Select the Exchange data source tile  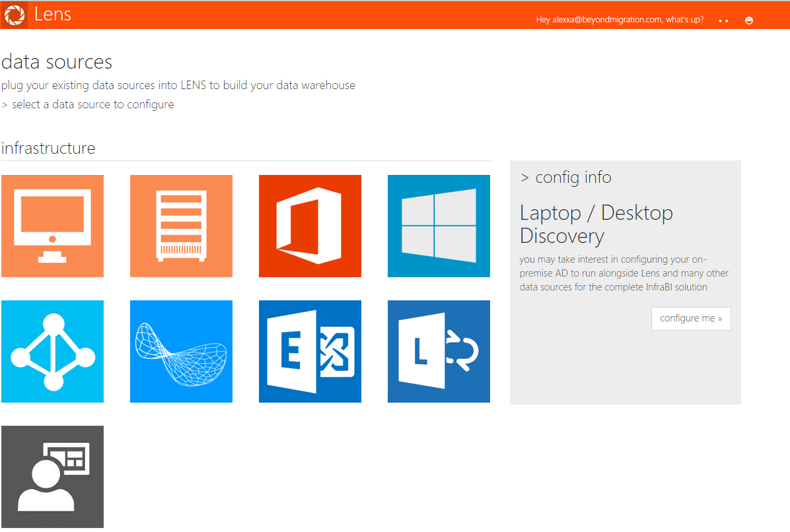[x=310, y=351]
